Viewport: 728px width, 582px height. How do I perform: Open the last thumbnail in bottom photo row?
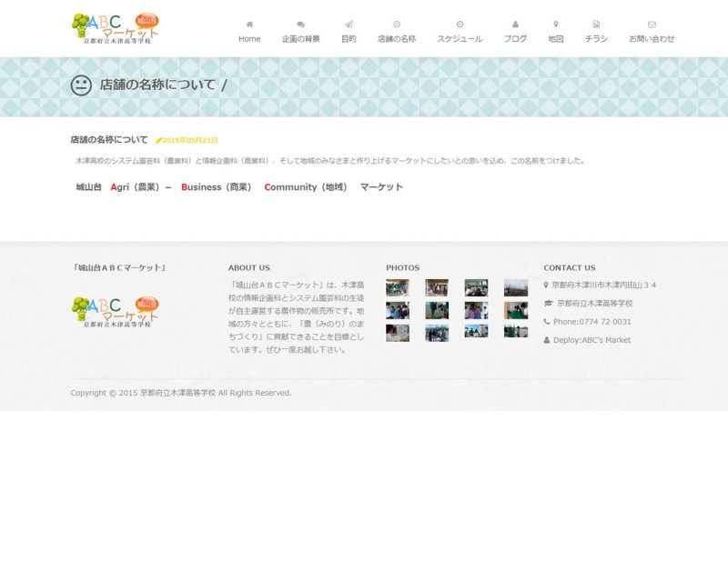[516, 332]
